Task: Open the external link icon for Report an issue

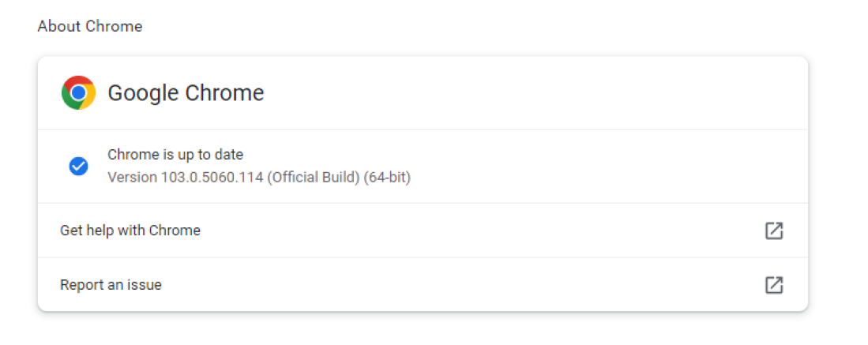Action: pyautogui.click(x=774, y=285)
